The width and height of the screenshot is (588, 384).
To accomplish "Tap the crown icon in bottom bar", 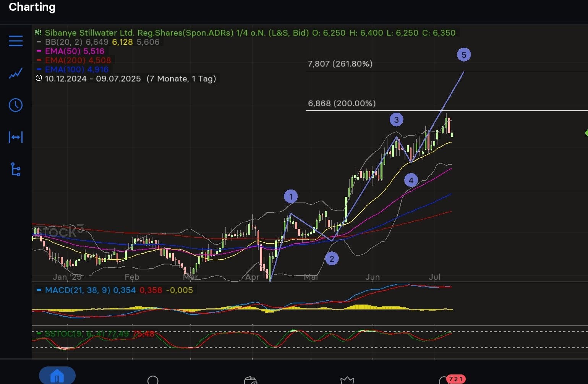I will [347, 380].
